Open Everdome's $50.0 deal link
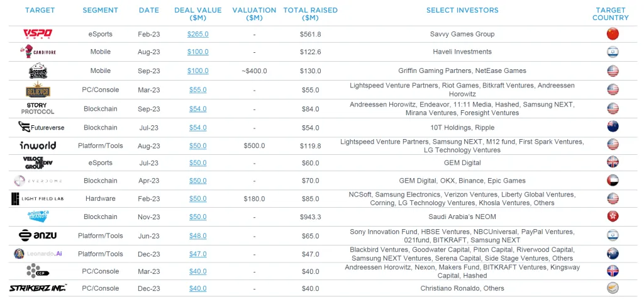This screenshot has height=299, width=644. pos(197,181)
